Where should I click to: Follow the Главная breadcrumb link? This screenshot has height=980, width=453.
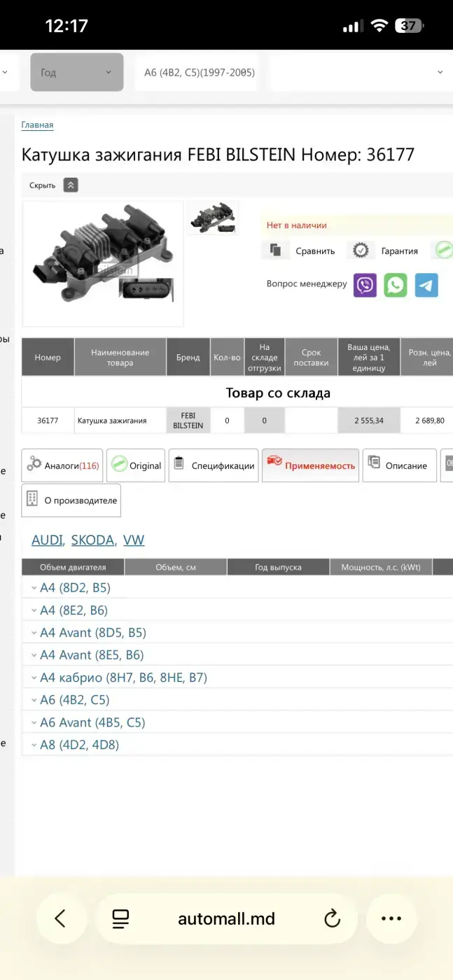pos(37,125)
